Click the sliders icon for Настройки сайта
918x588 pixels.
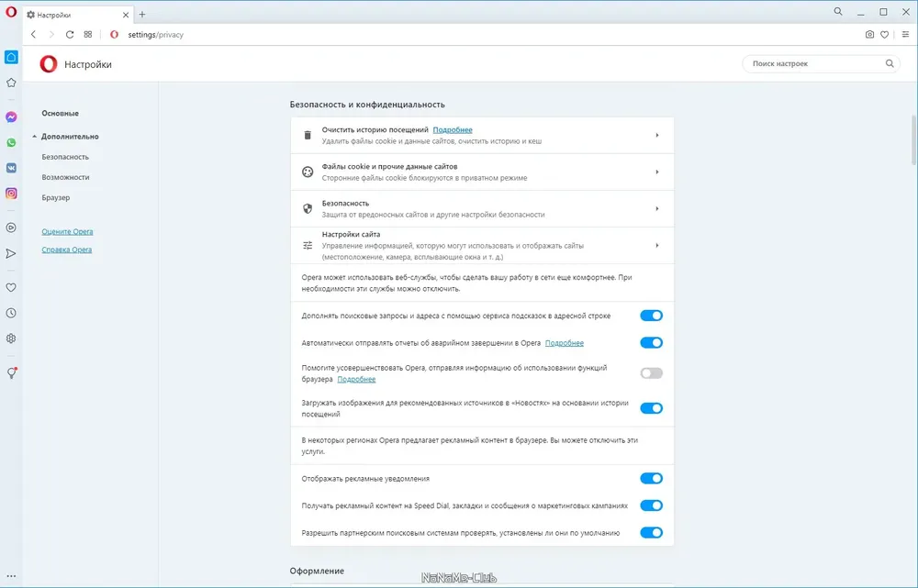tap(308, 246)
